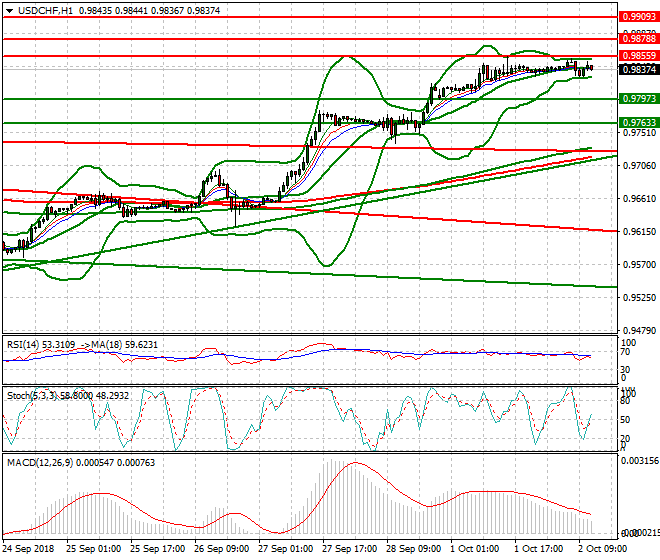Image resolution: width=660 pixels, height=560 pixels.
Task: Click the 24 Sep 2018 time axis label
Action: [x=29, y=549]
